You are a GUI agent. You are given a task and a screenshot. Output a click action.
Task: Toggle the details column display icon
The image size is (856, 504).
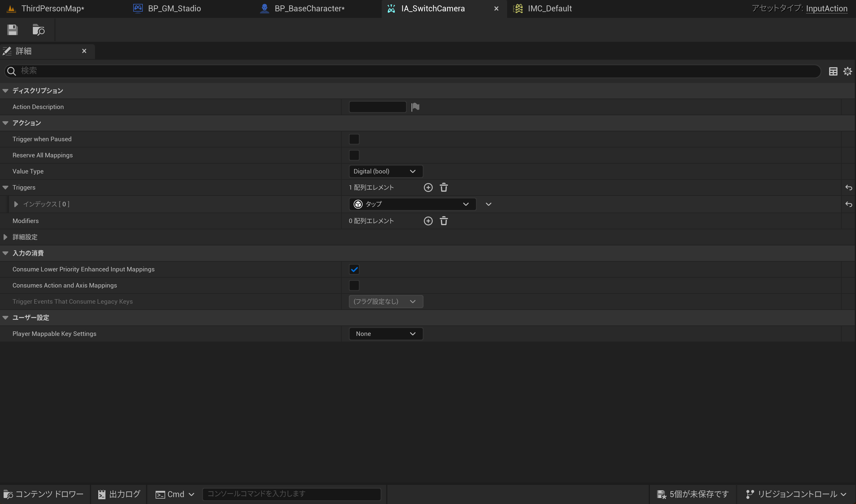(x=833, y=71)
